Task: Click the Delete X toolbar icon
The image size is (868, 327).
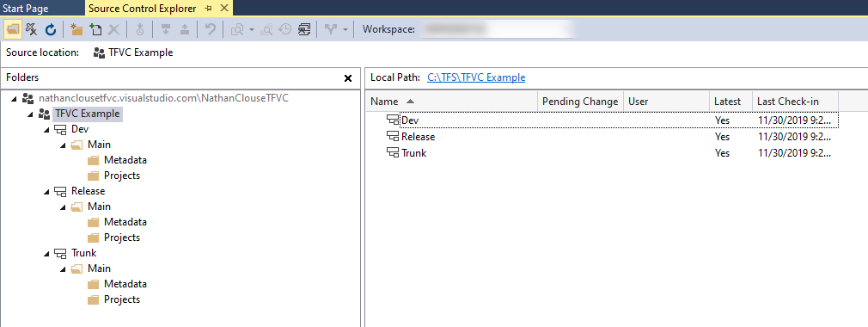Action: click(113, 29)
